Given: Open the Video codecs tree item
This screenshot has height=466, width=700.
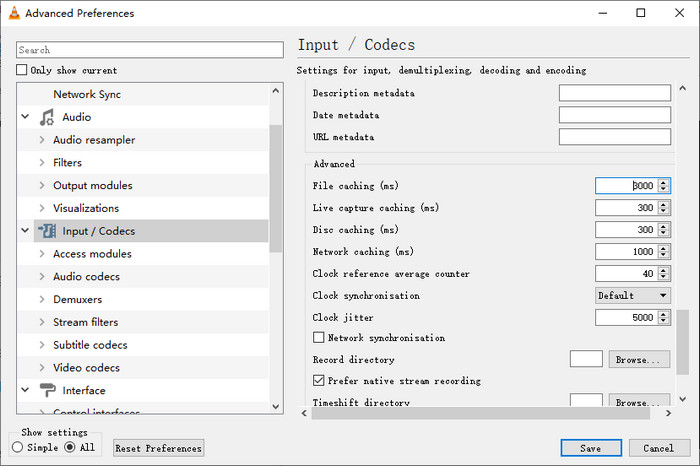Looking at the screenshot, I should [87, 367].
